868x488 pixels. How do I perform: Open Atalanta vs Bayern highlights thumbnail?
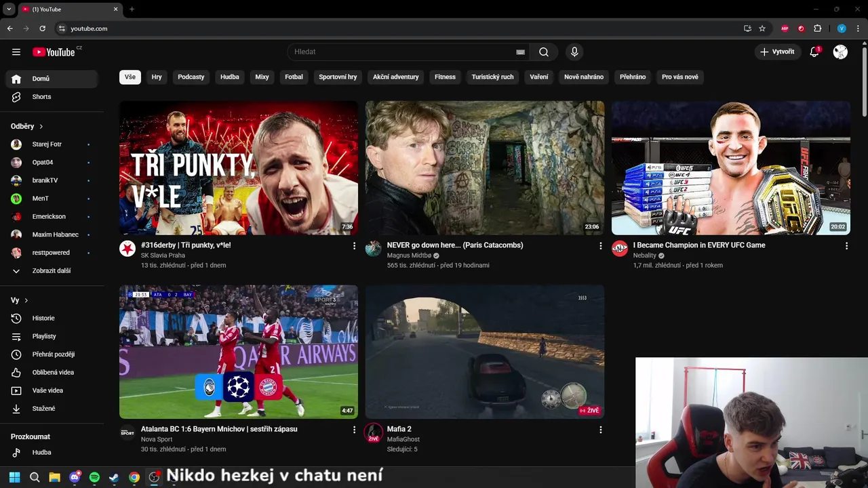pos(239,352)
